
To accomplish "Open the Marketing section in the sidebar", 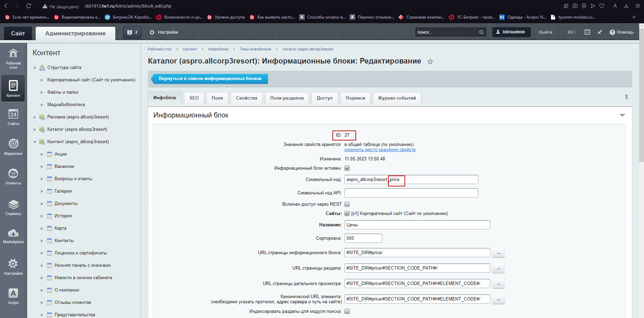I will [x=13, y=147].
